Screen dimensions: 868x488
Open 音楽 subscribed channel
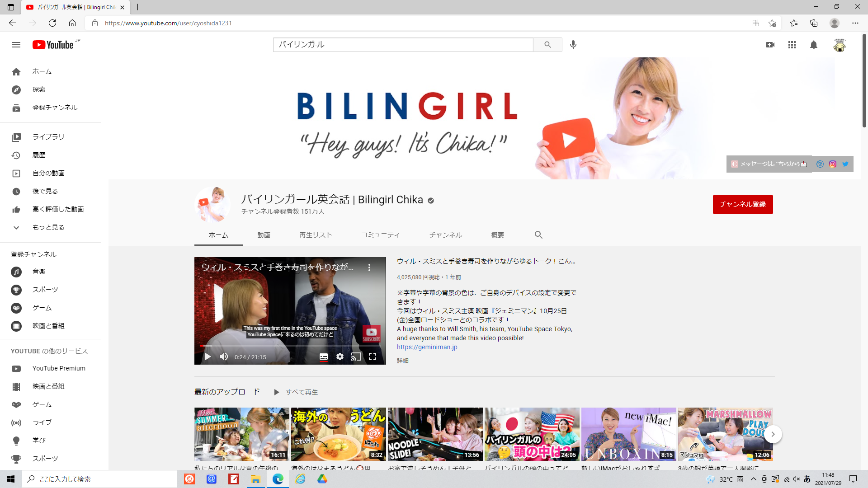tap(51, 272)
